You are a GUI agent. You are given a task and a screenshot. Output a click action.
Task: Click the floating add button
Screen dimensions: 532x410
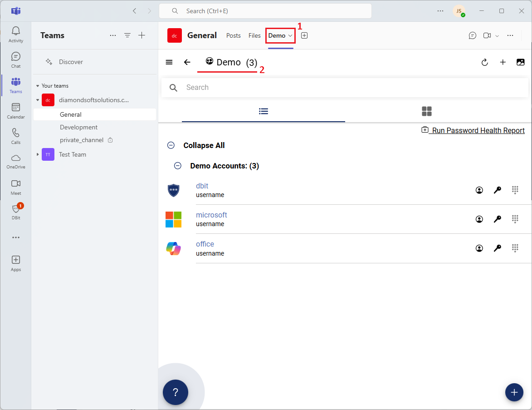(514, 392)
